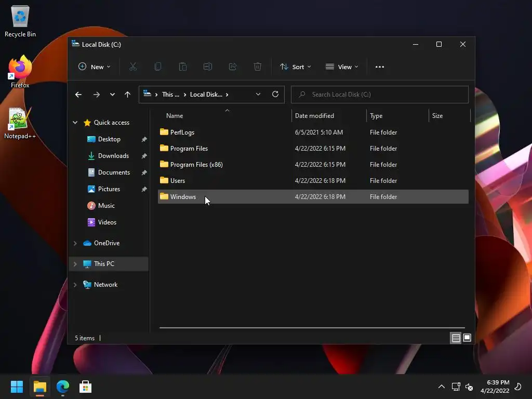Screen dimensions: 532x399
Task: Go forward with the right arrow
Action: point(96,95)
